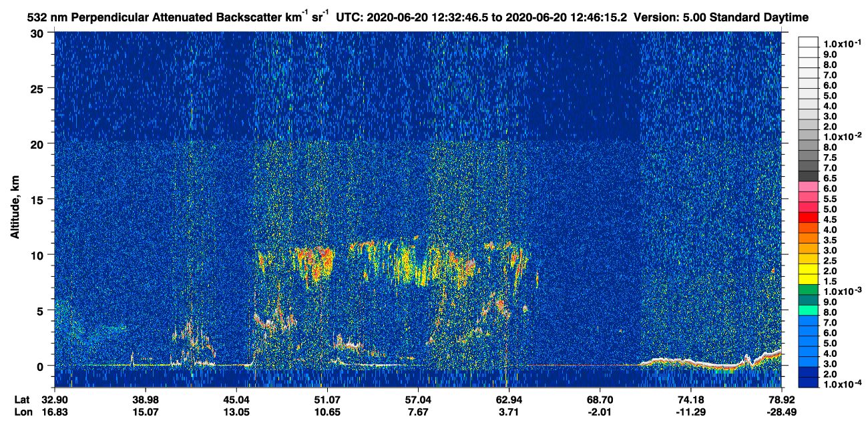868x445 pixels.
Task: Click the white swatch at colorbar top
Action: coord(809,41)
